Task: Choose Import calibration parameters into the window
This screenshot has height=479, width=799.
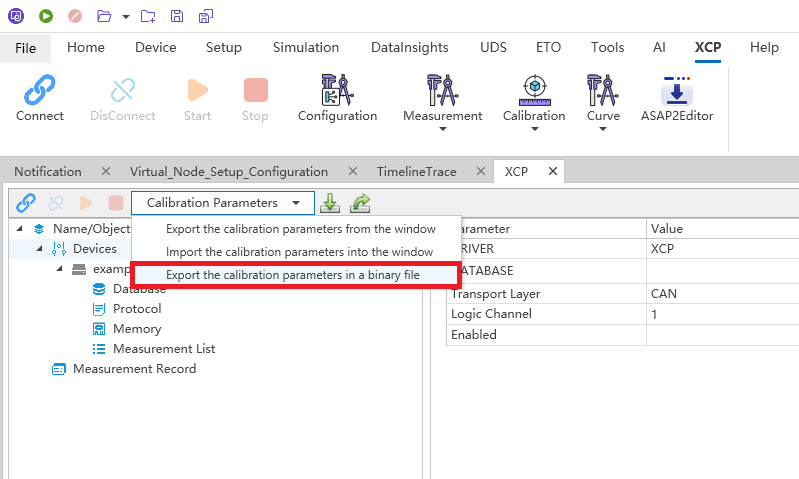Action: pos(297,252)
